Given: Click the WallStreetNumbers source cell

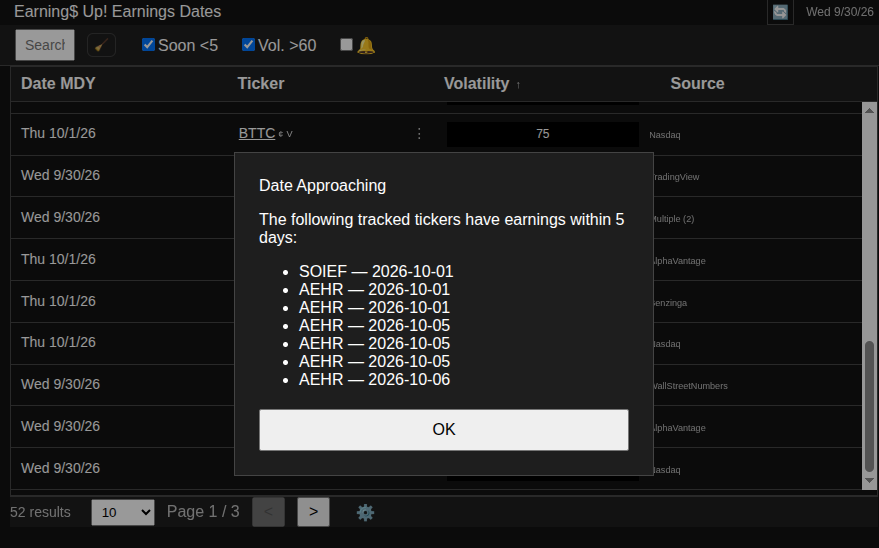Looking at the screenshot, I should pos(690,386).
